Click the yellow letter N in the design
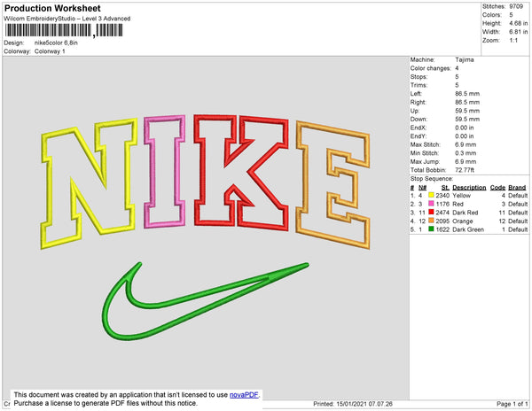 tap(89, 183)
